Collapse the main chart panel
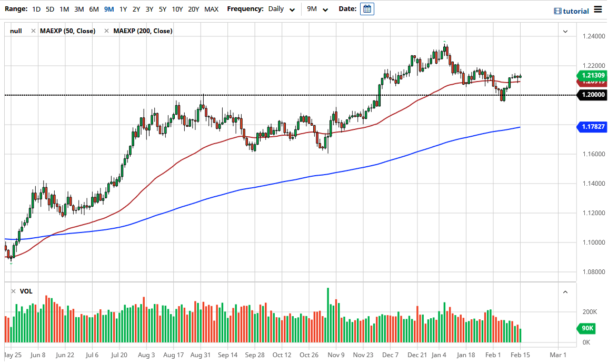Screen dimensions: 608x364 (x=565, y=31)
